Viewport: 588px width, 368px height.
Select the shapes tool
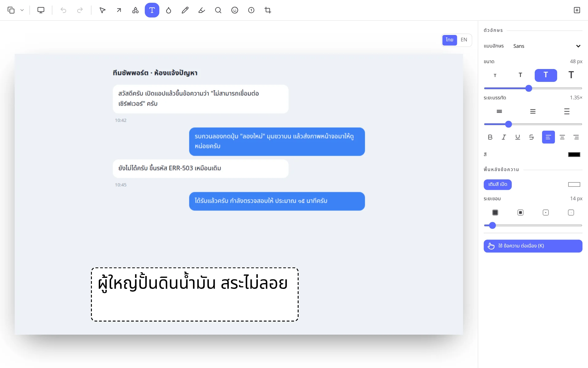(135, 10)
